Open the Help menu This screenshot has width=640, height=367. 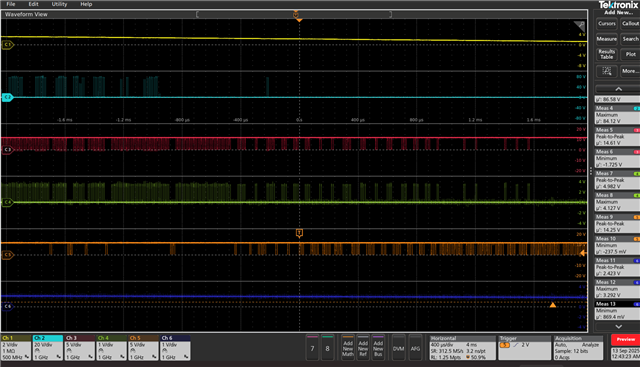86,4
